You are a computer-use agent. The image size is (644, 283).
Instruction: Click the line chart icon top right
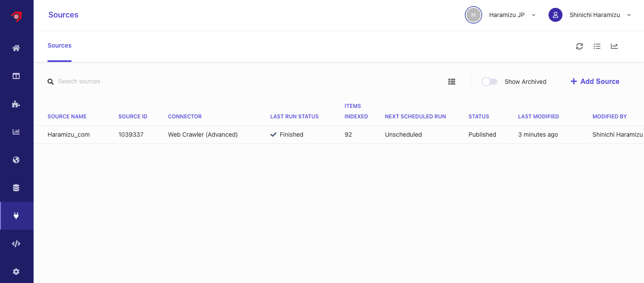[614, 46]
